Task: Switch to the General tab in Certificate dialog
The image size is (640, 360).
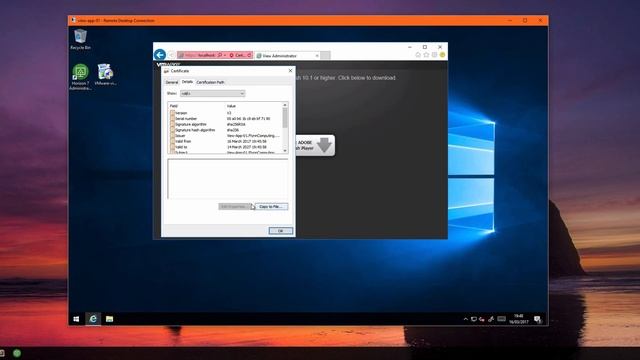Action: tap(172, 82)
